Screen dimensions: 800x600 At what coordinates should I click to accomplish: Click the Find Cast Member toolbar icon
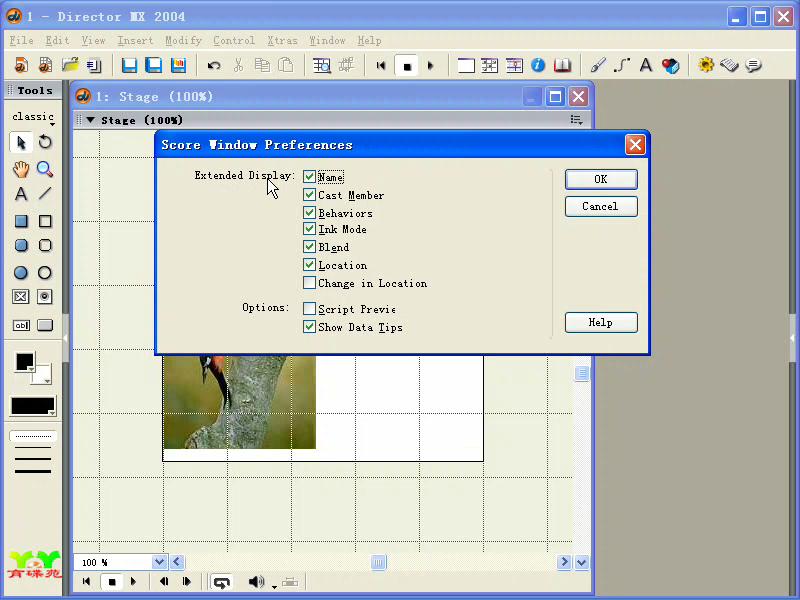(x=322, y=65)
